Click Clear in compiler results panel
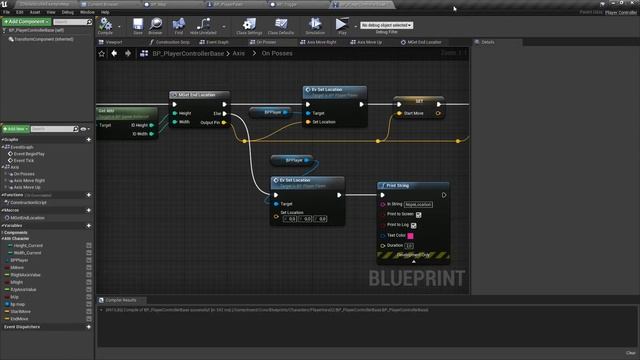Image resolution: width=640 pixels, height=360 pixels. click(631, 353)
